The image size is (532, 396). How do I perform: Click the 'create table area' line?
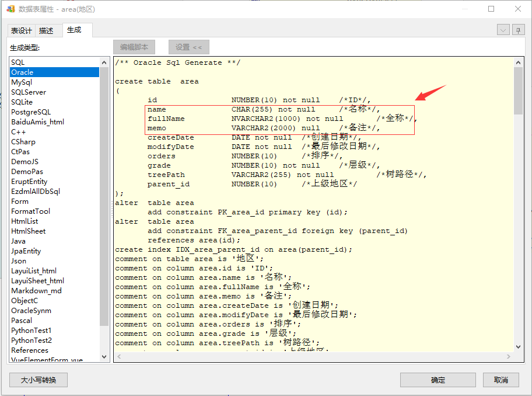tap(157, 82)
